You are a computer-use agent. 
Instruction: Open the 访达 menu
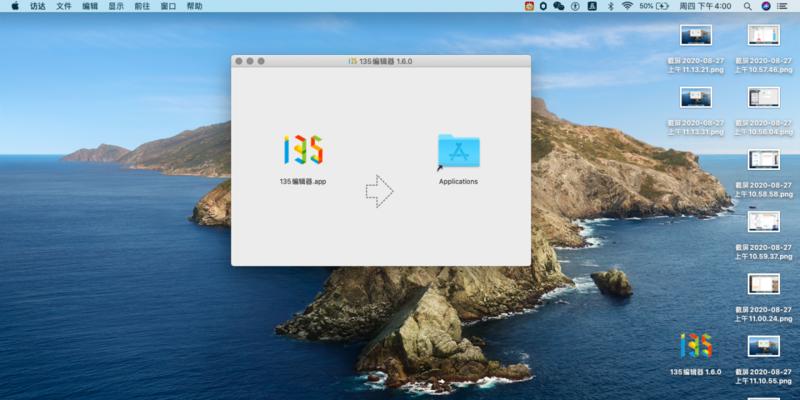pyautogui.click(x=38, y=6)
